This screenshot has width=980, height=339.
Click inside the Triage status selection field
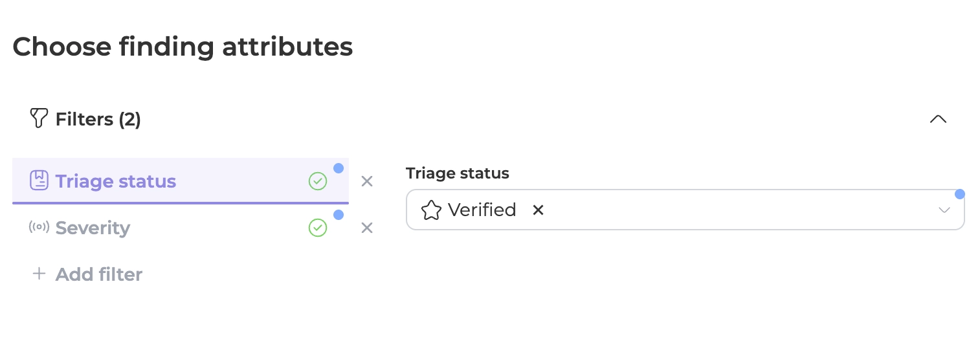[x=712, y=210]
